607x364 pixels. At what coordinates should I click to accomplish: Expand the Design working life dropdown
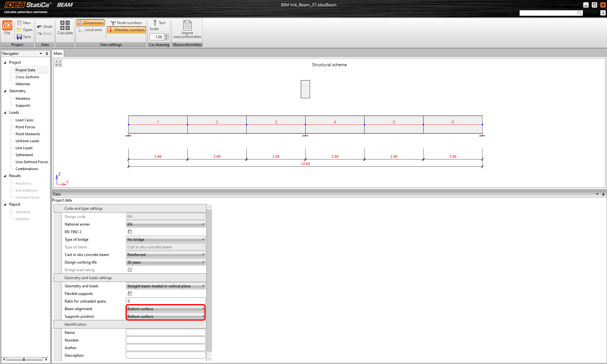(x=165, y=262)
